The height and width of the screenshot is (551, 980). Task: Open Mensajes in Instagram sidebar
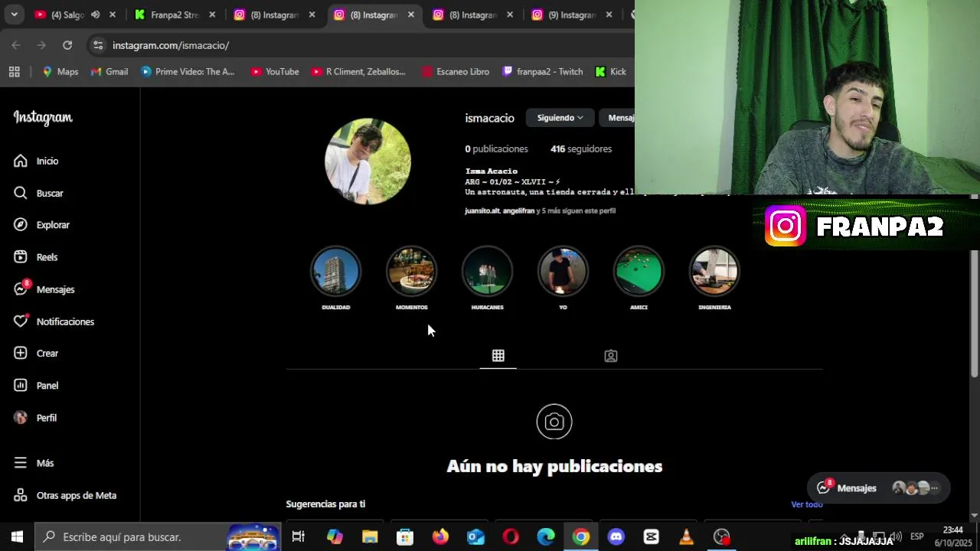point(44,289)
